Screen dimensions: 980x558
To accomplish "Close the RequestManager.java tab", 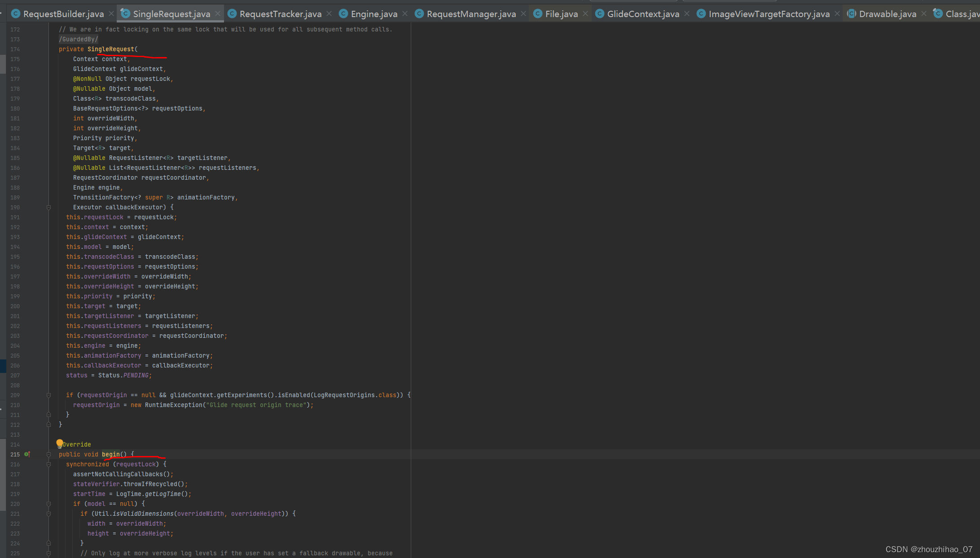I will pyautogui.click(x=523, y=14).
